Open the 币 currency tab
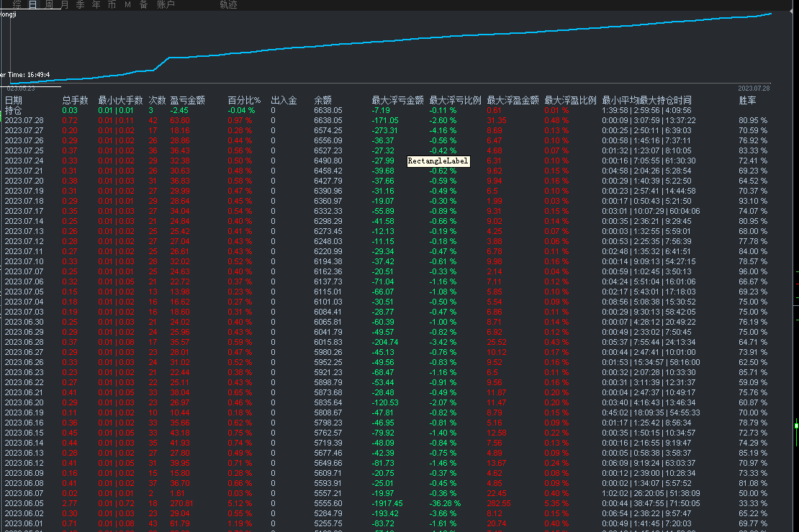 click(x=112, y=4)
